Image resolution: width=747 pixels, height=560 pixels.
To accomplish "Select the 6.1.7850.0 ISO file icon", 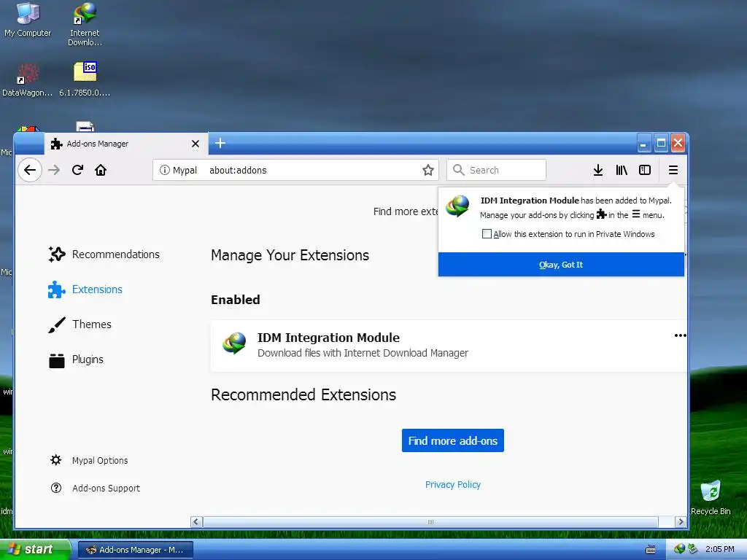I will 85,79.
